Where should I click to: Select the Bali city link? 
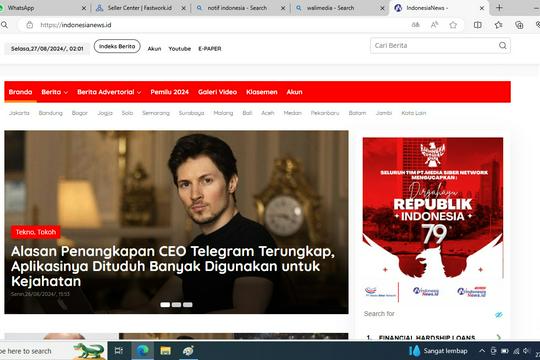coord(247,113)
